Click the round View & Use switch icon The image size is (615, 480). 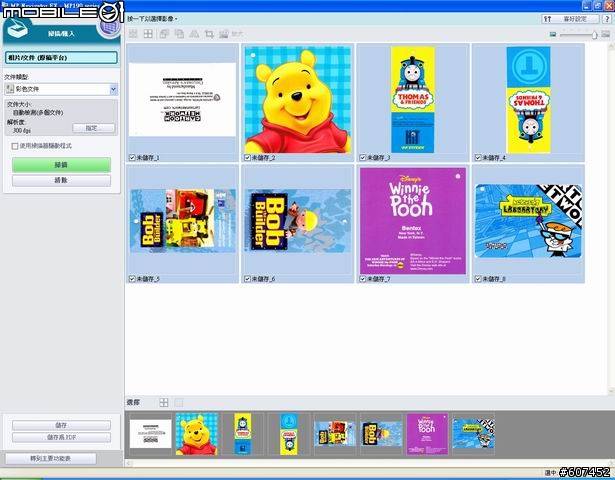[109, 27]
